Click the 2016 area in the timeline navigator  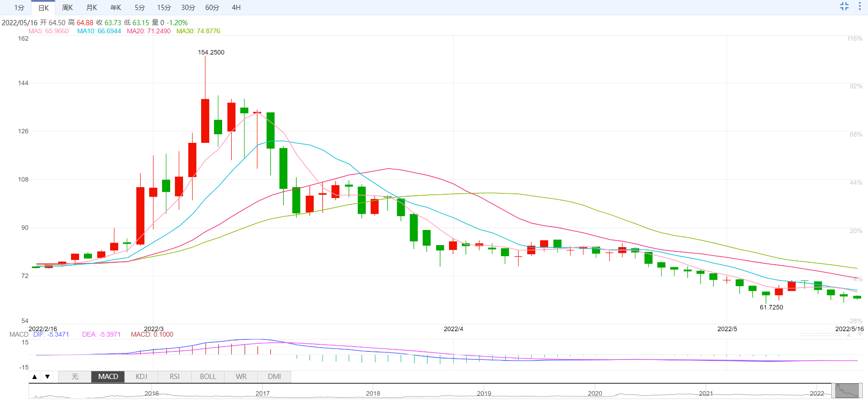point(152,393)
